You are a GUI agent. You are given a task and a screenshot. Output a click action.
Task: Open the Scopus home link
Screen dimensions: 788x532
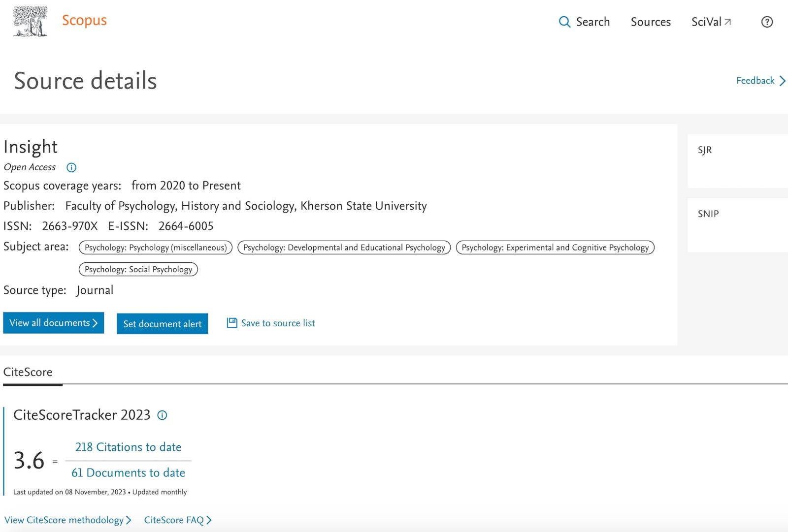pyautogui.click(x=84, y=21)
